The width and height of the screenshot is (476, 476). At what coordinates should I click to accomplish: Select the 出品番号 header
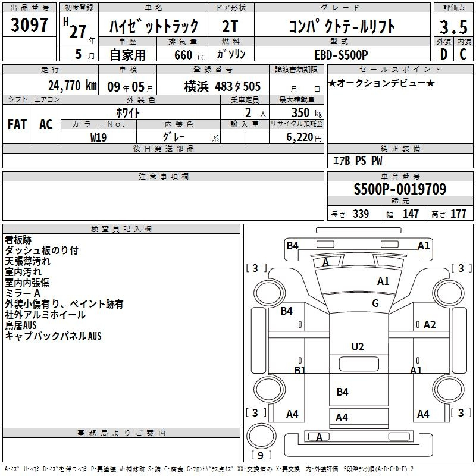pos(29,8)
